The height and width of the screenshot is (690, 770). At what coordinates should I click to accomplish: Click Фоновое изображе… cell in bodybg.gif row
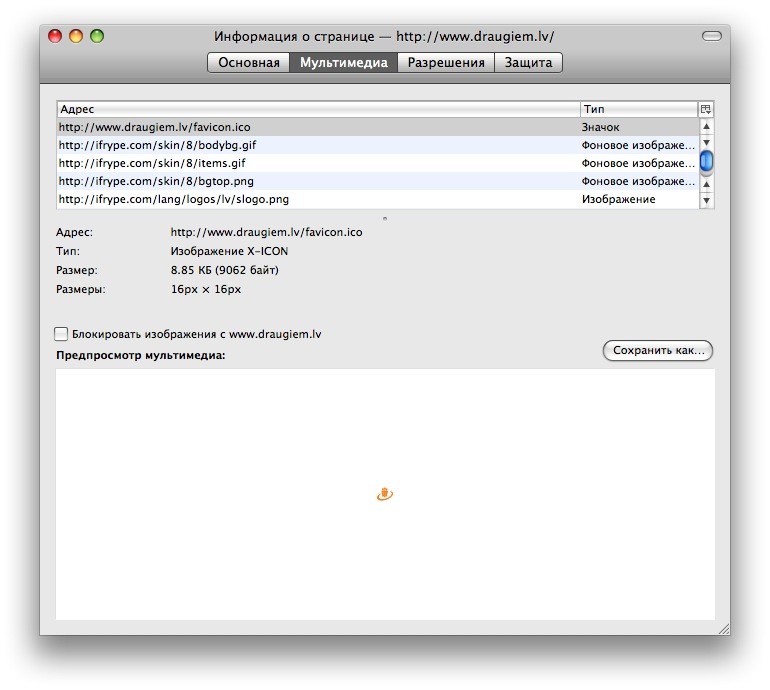[x=638, y=145]
